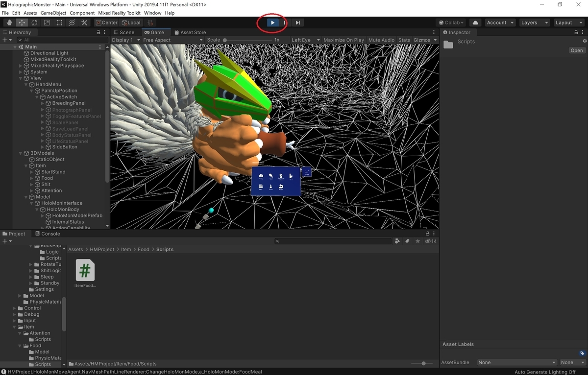This screenshot has height=375, width=588.
Task: Toggle Local rotation handle mode
Action: (131, 23)
